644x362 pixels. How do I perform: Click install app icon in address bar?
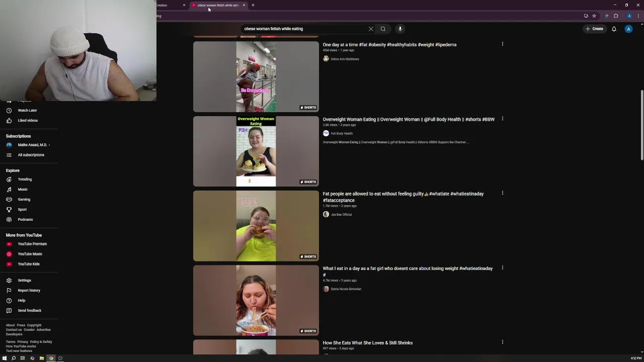point(586,16)
